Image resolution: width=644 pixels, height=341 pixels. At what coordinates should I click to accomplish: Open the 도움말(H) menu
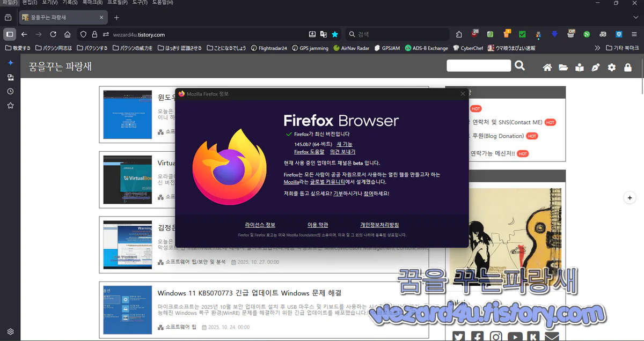162,3
